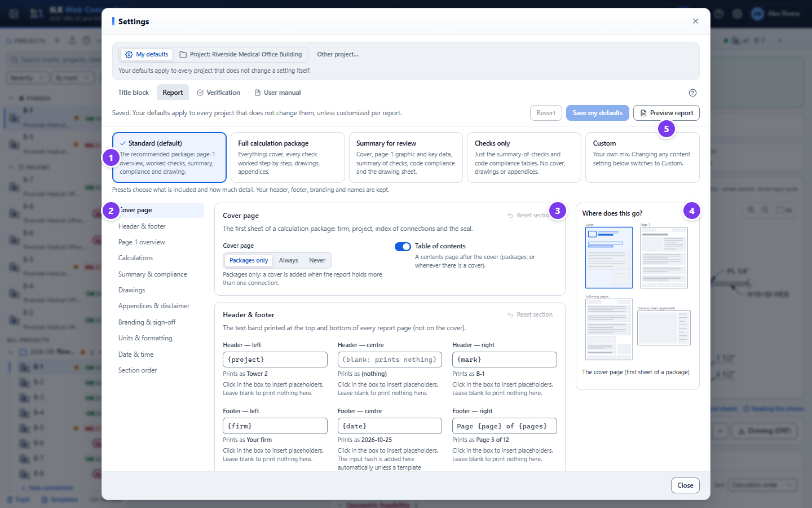Screen dimensions: 812x508
Task: Switch to the Verification tab
Action: (218, 93)
